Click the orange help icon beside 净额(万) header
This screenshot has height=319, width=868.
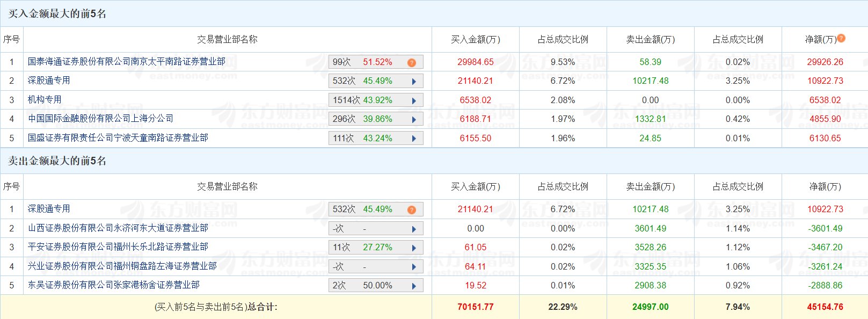841,38
